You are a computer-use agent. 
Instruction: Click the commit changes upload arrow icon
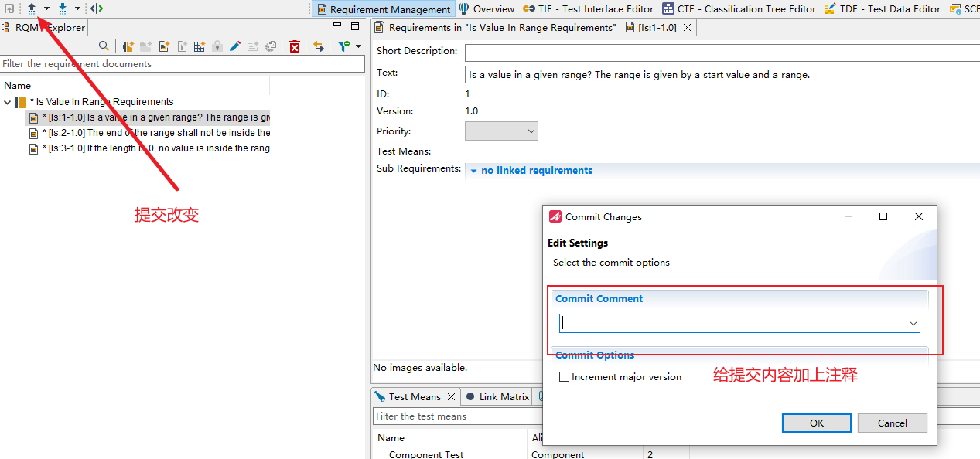tap(32, 8)
